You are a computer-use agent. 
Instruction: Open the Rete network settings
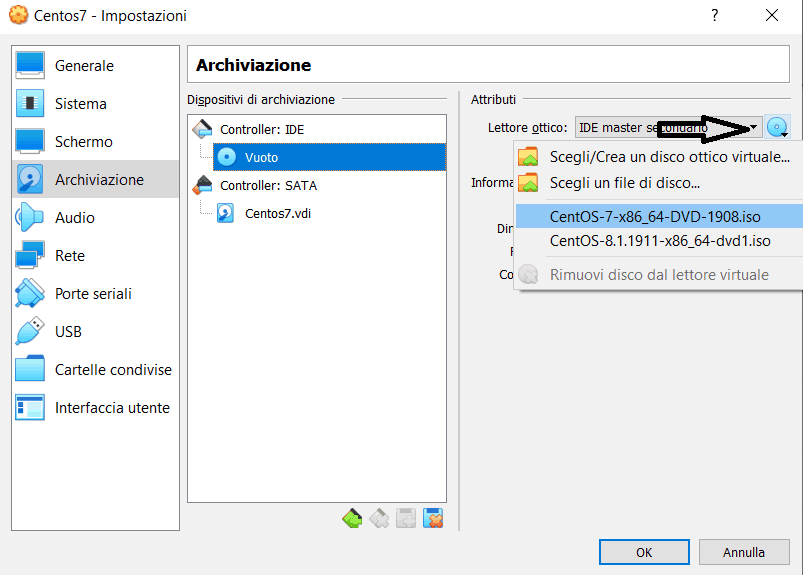(95, 255)
